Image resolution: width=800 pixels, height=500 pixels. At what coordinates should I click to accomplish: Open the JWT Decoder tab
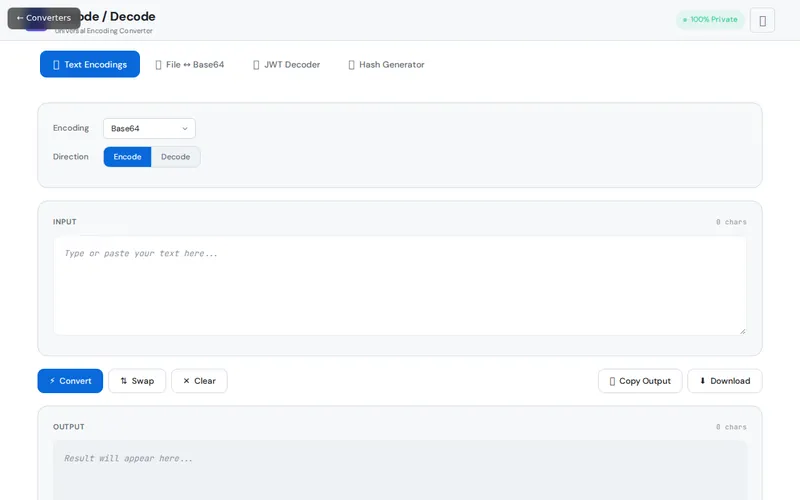click(287, 64)
